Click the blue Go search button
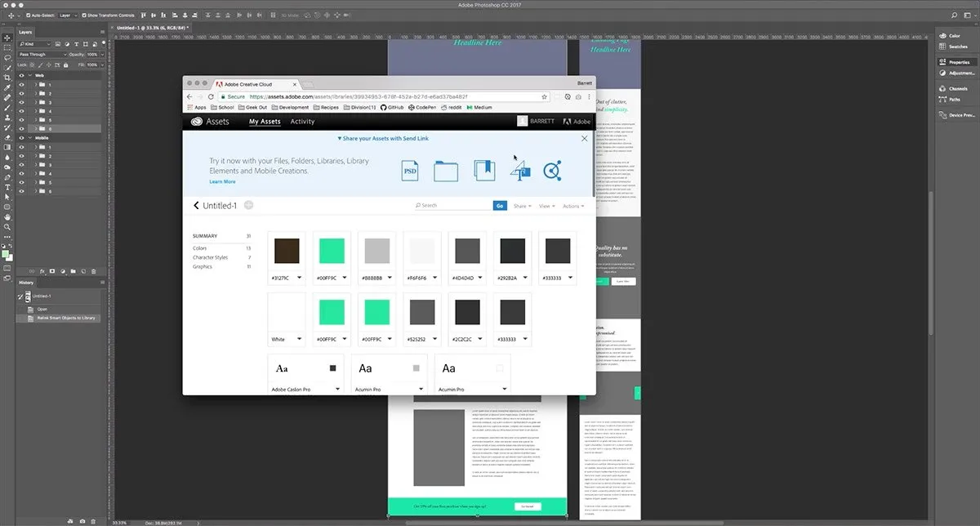The width and height of the screenshot is (980, 526). point(500,206)
